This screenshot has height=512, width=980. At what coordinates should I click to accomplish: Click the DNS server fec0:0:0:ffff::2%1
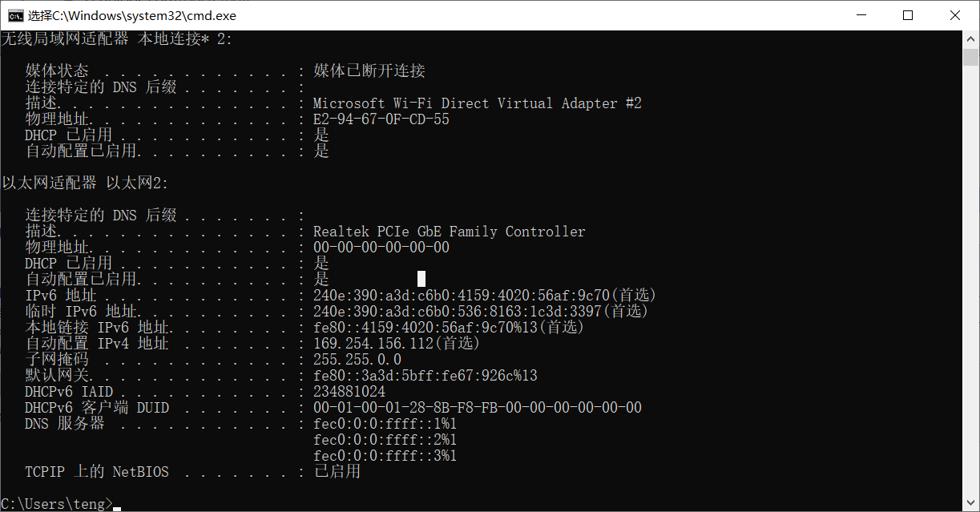tap(385, 440)
